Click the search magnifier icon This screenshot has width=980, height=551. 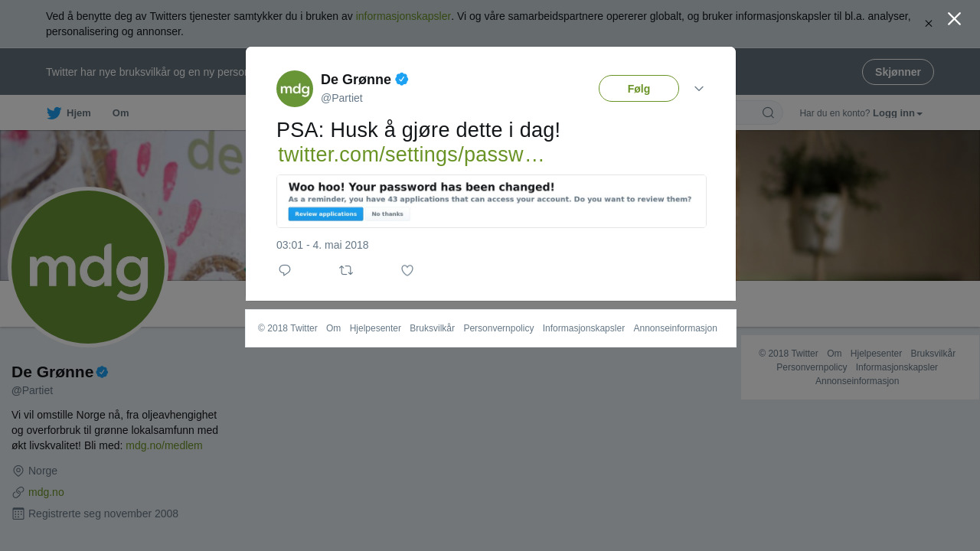pos(768,113)
